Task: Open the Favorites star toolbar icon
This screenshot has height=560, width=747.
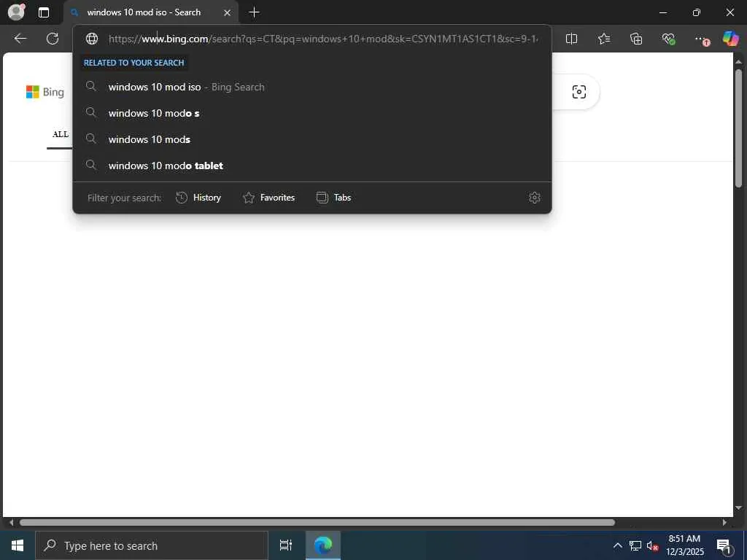Action: (603, 39)
